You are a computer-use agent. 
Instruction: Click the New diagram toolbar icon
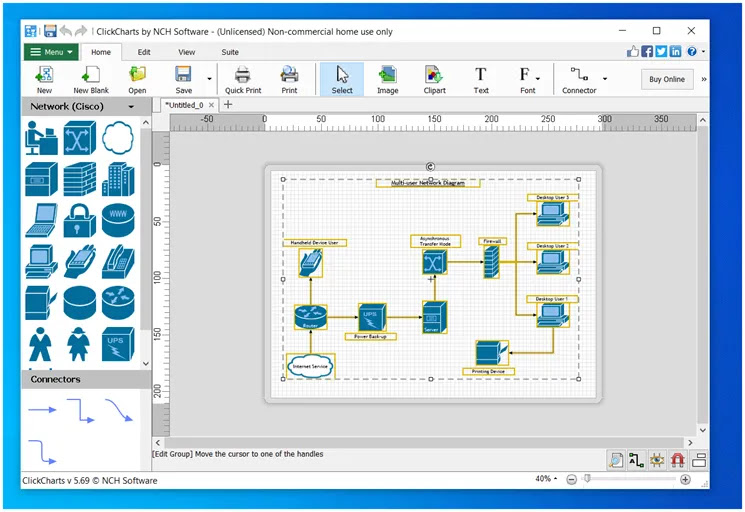pos(44,79)
